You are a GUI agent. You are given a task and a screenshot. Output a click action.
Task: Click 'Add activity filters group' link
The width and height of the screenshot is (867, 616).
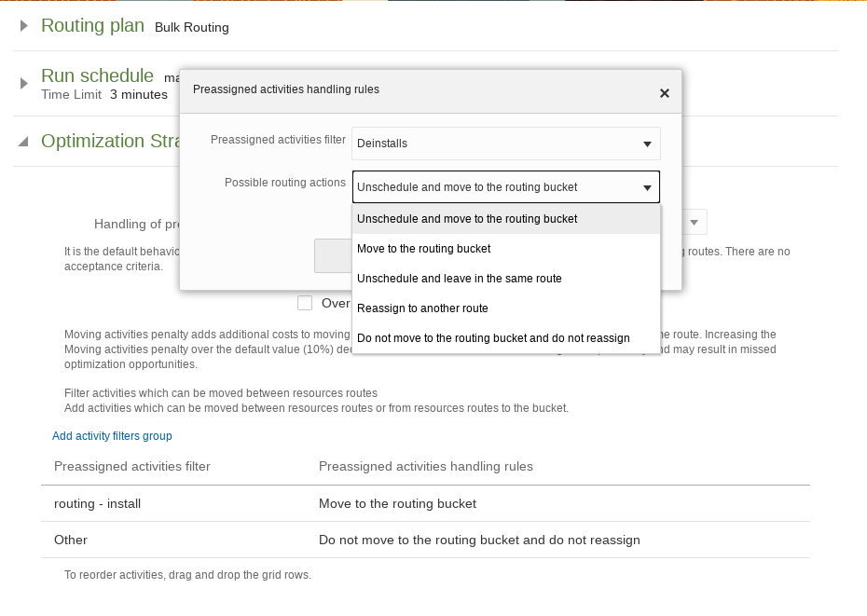pyautogui.click(x=112, y=436)
